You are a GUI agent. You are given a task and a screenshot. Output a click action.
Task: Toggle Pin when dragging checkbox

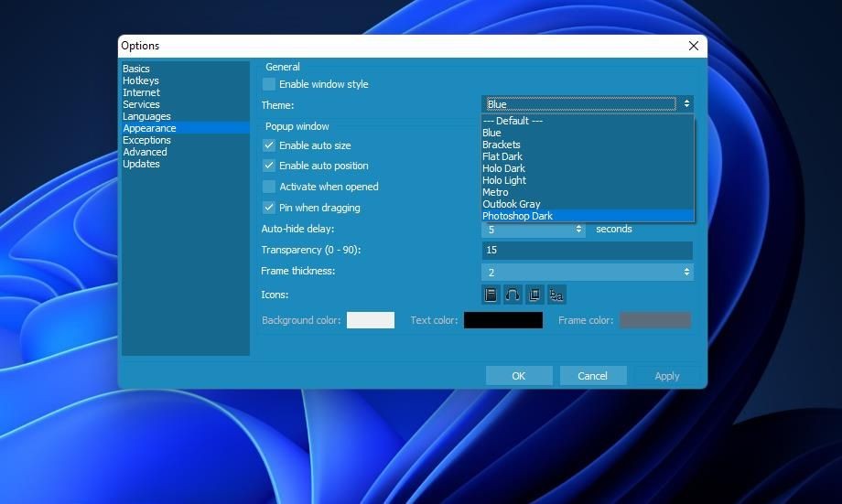point(269,208)
